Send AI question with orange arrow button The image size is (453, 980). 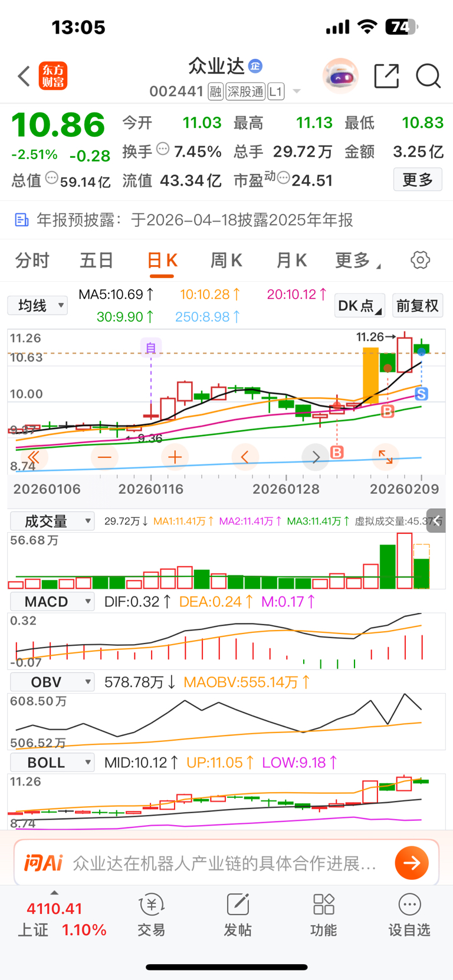tap(412, 863)
